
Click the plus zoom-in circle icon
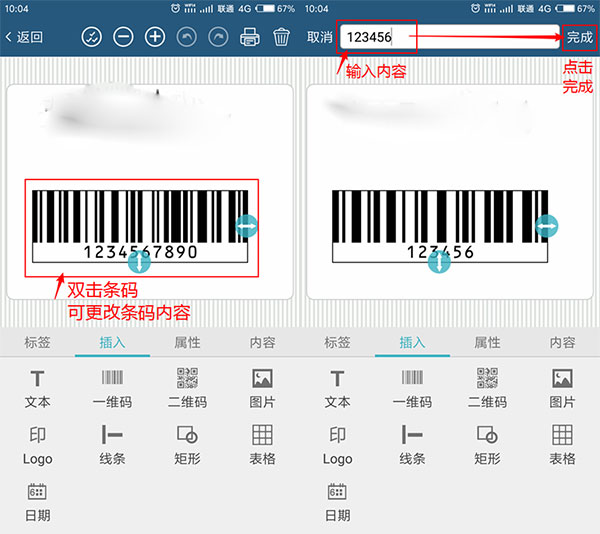[155, 37]
